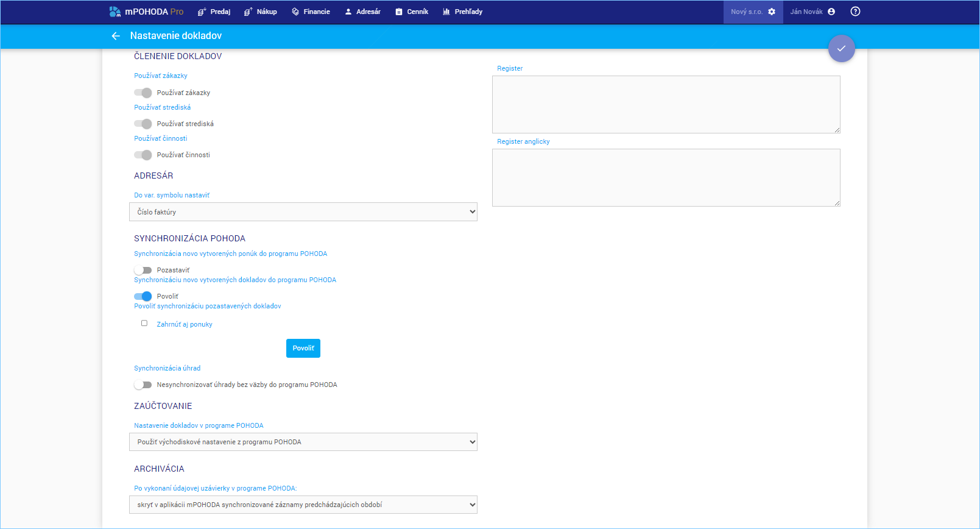The image size is (980, 529).
Task: Click the Adresár person icon
Action: pos(348,12)
